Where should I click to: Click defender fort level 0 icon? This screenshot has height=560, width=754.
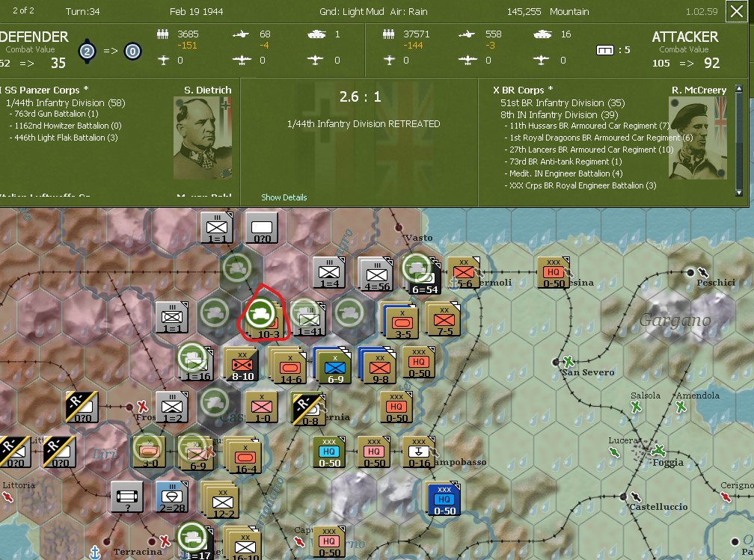click(x=132, y=51)
